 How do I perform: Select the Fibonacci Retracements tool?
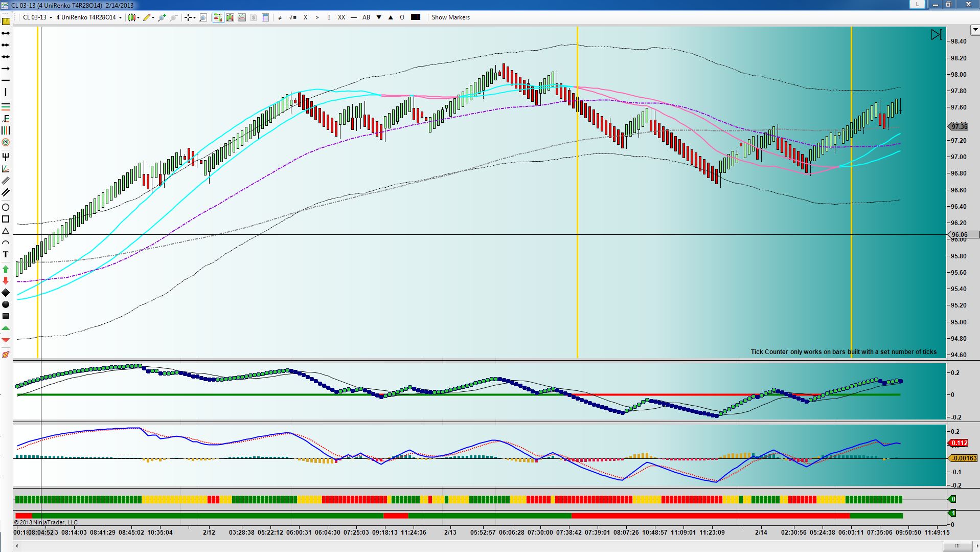[6, 106]
